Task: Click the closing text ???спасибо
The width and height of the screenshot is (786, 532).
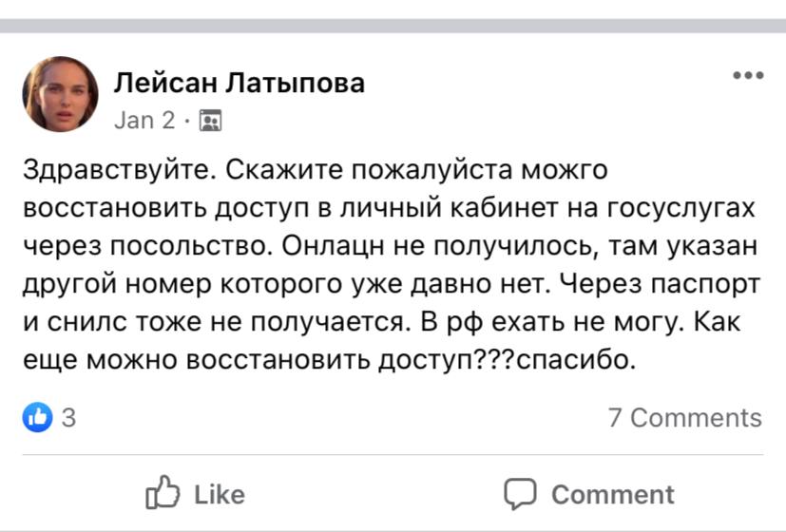Action: pos(568,360)
